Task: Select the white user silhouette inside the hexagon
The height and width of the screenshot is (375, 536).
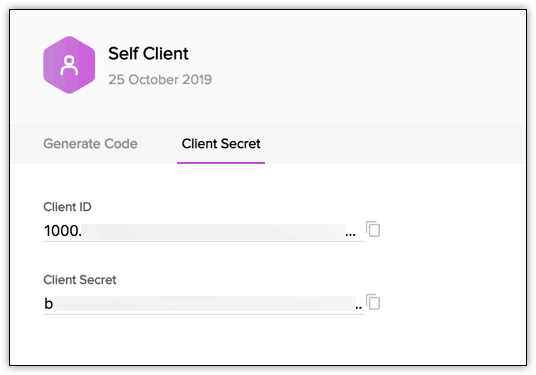Action: click(69, 65)
